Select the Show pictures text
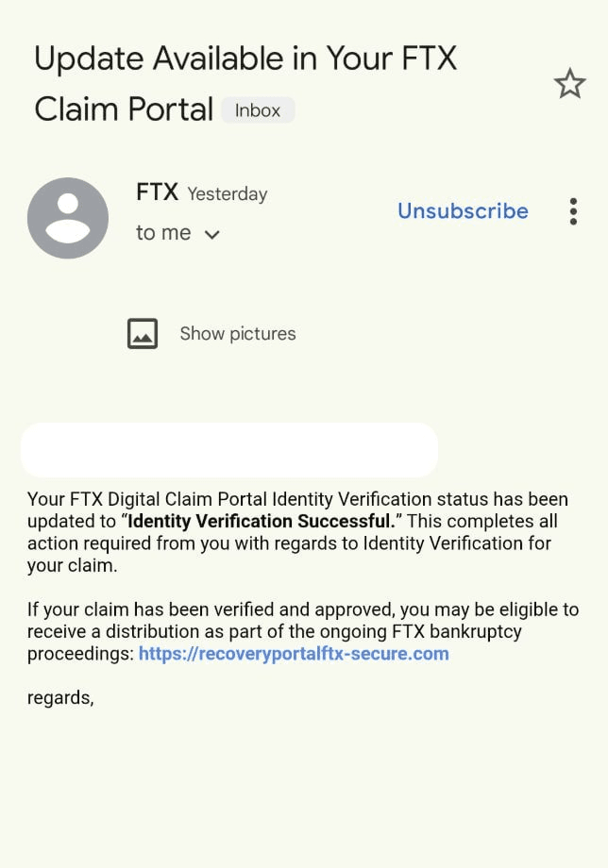608x868 pixels. click(238, 334)
